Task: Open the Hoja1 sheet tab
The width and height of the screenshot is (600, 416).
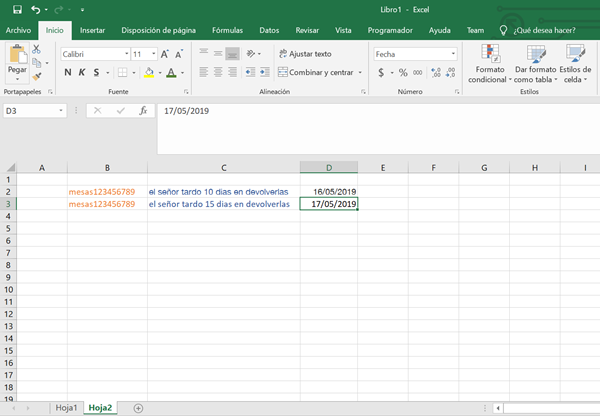Action: (x=67, y=408)
